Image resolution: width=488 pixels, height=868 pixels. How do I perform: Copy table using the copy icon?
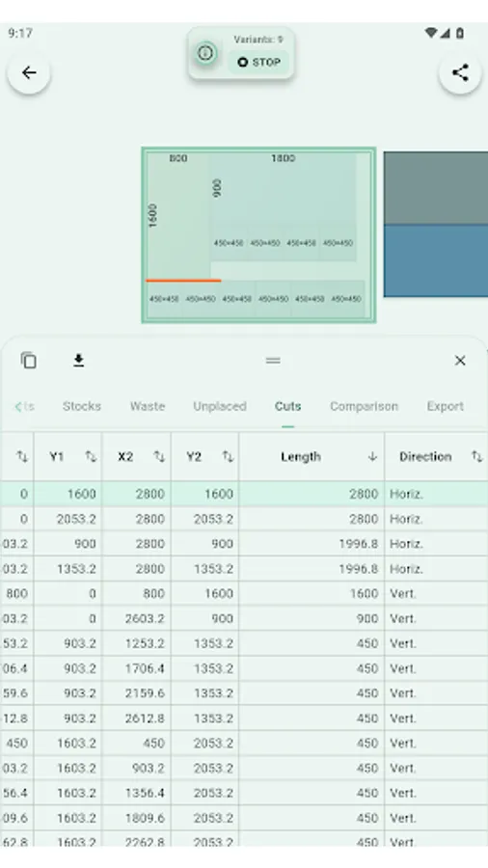point(29,361)
